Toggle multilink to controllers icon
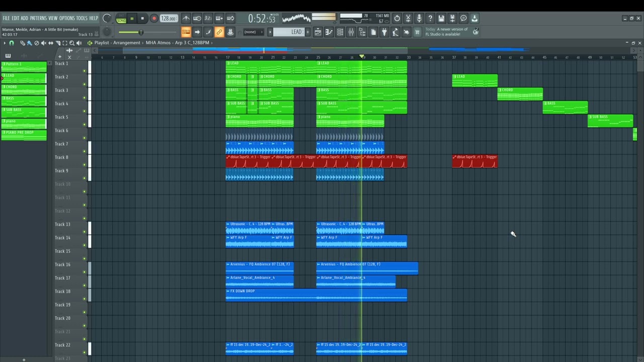 coord(219,32)
